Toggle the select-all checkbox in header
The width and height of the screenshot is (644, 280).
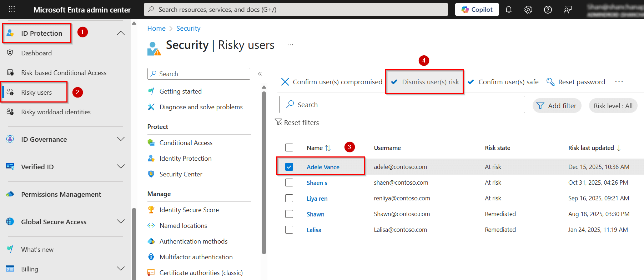pyautogui.click(x=289, y=147)
